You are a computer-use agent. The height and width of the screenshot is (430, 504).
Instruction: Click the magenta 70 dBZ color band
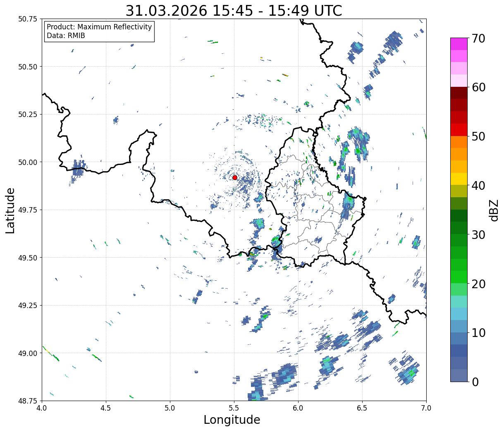(459, 44)
